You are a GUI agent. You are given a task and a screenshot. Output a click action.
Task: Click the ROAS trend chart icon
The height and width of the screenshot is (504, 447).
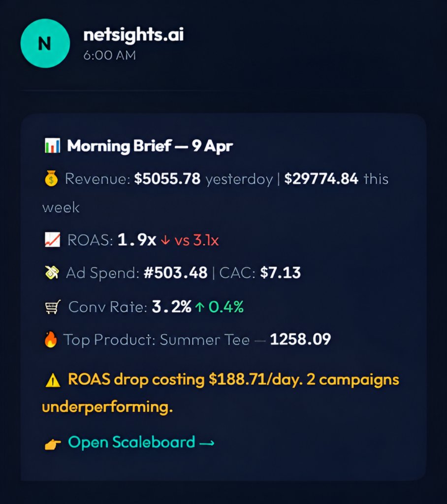52,240
